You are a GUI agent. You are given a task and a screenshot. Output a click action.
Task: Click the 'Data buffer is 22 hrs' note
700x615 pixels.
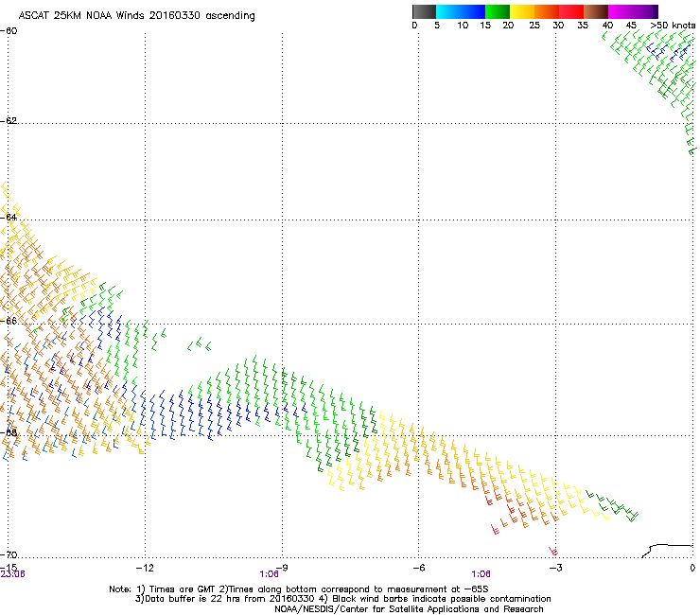tap(342, 599)
